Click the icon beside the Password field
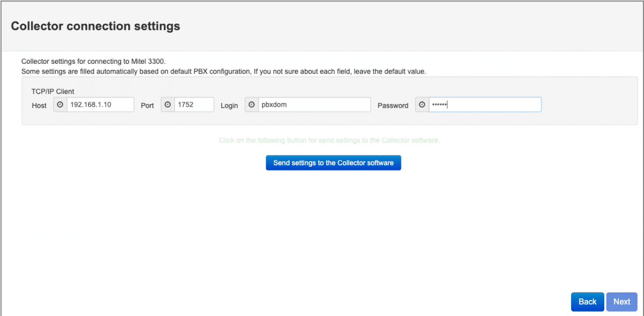Viewport: 644px width, 316px height. (x=422, y=105)
